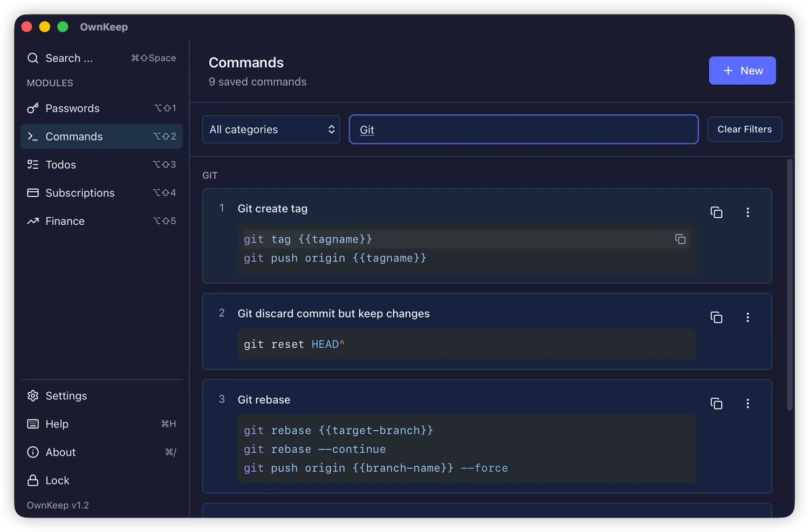Click the trend chart icon next to Finance
The width and height of the screenshot is (809, 532).
[x=33, y=221]
